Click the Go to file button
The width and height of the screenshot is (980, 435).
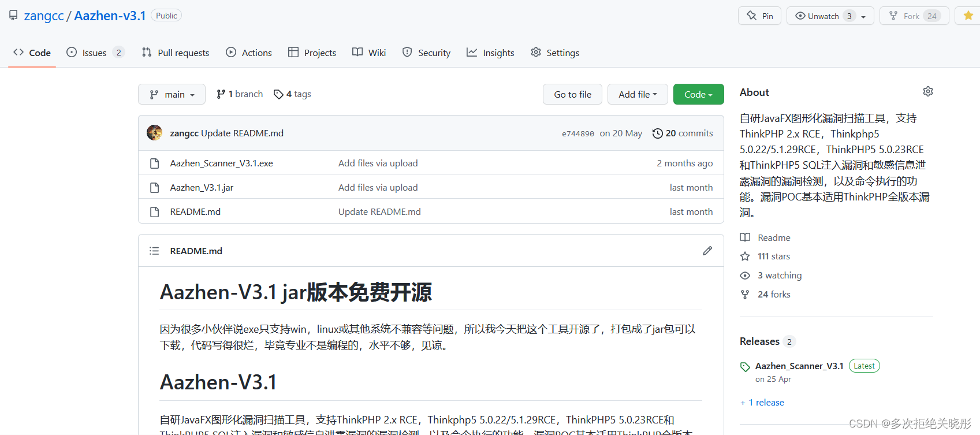pos(572,94)
